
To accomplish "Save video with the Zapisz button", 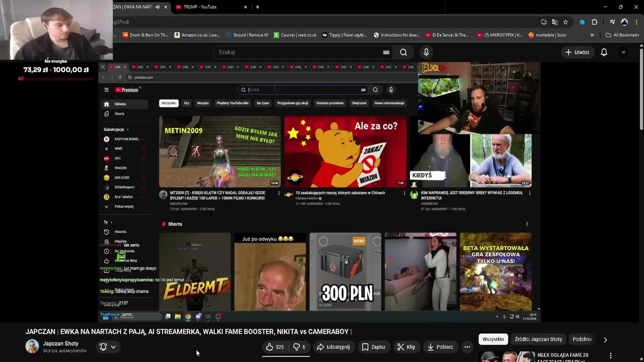I will [x=373, y=347].
